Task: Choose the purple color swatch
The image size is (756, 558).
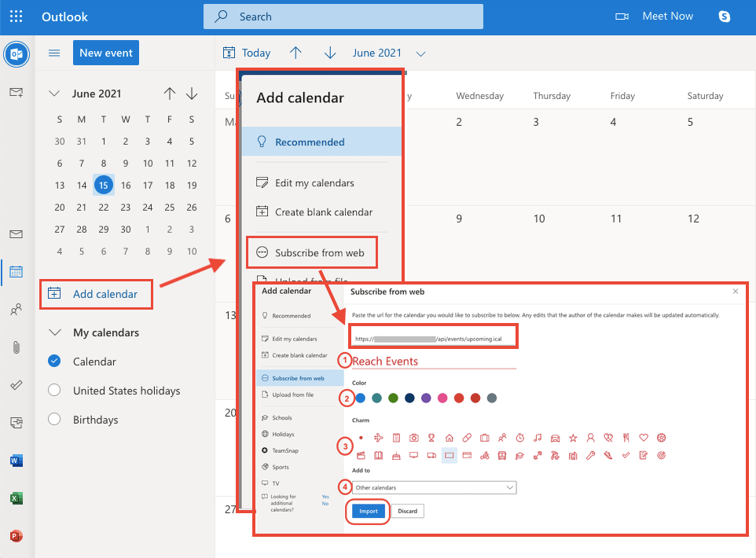Action: [426, 398]
